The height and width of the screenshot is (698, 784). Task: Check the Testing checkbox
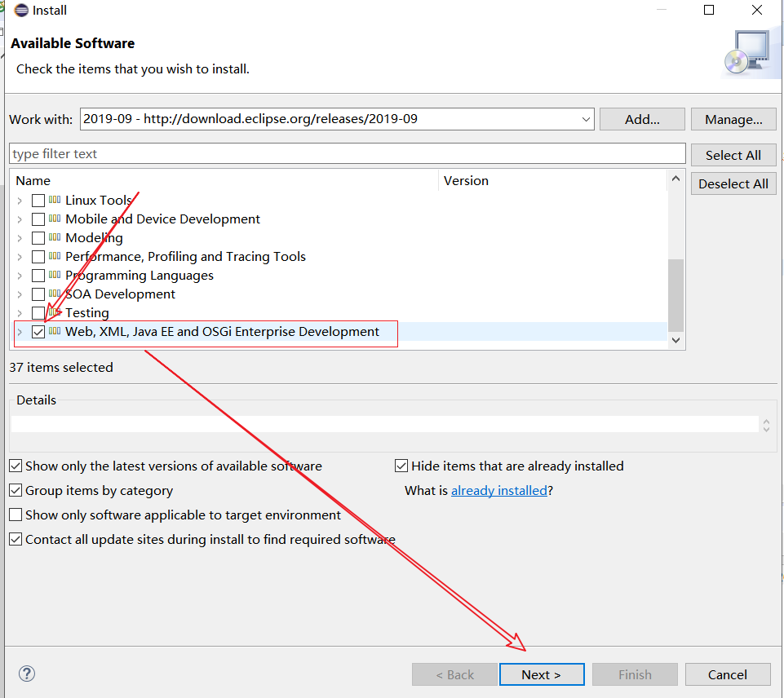click(x=38, y=313)
